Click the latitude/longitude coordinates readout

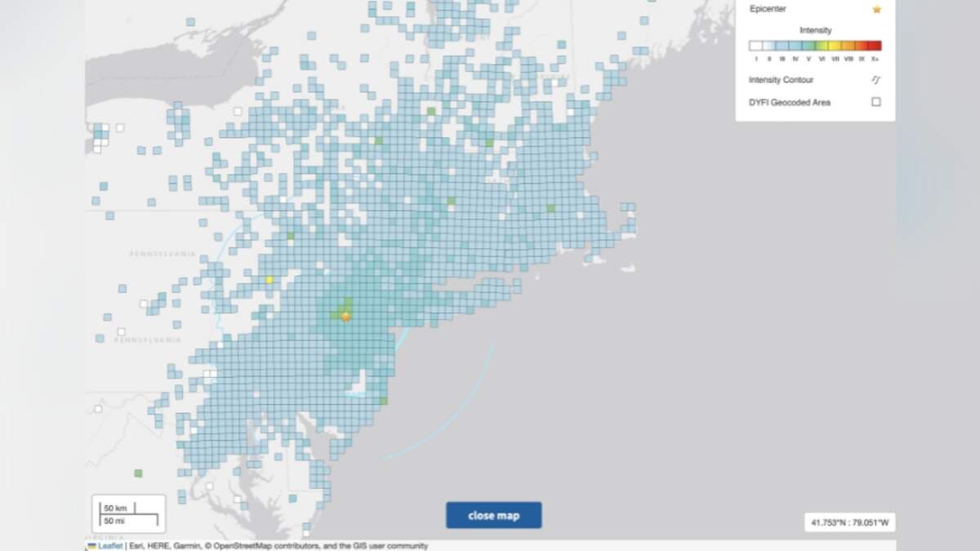pos(849,522)
